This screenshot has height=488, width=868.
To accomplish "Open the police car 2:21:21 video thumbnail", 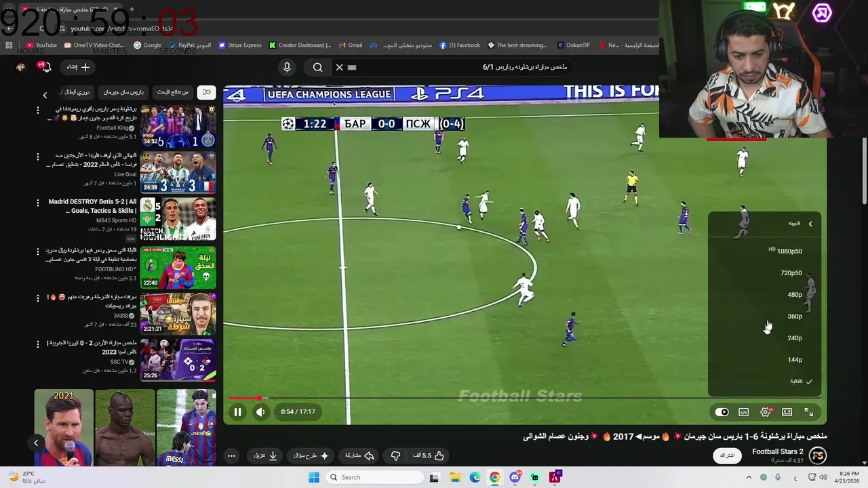I will [178, 313].
